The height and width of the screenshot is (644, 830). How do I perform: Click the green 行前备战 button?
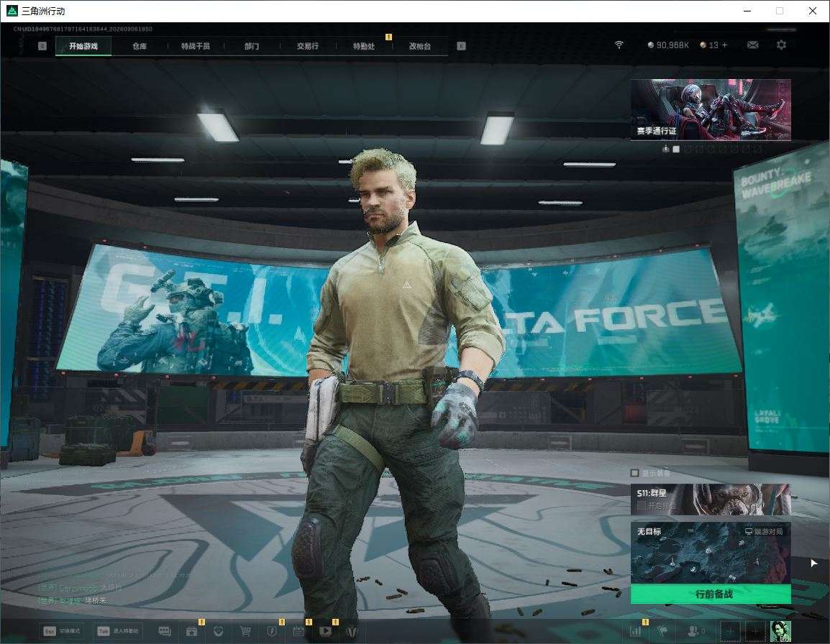(x=711, y=594)
